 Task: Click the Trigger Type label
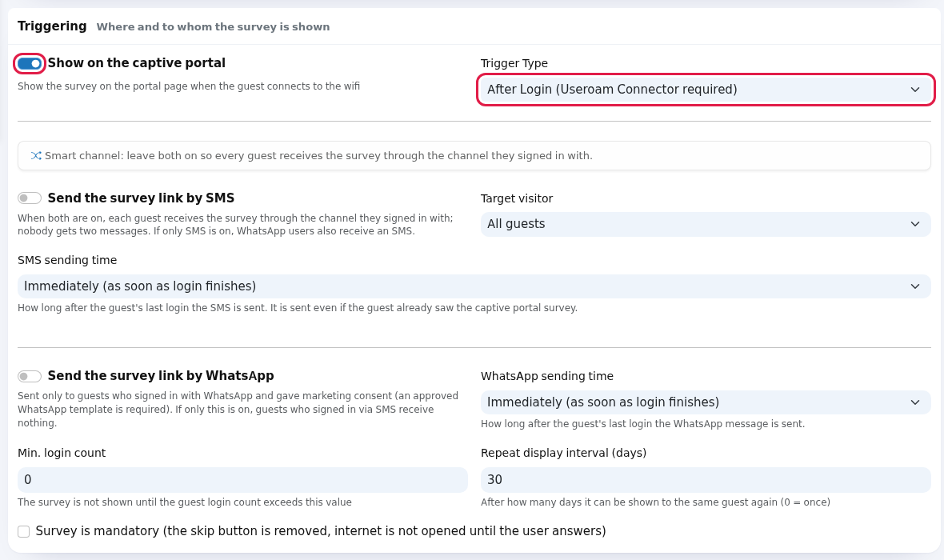pos(514,63)
